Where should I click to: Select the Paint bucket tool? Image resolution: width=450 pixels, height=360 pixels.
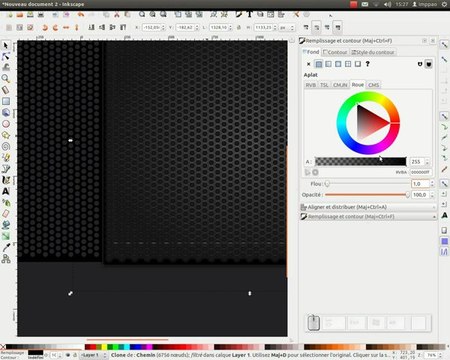click(x=6, y=225)
